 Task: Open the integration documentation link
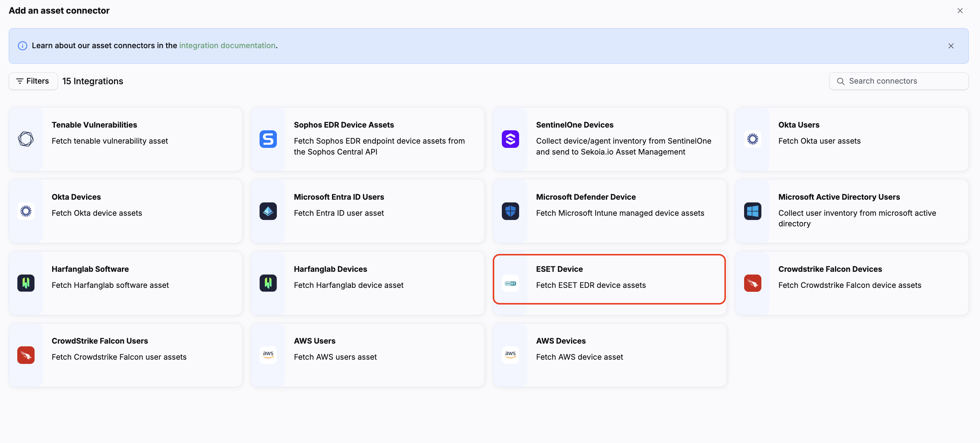[227, 46]
